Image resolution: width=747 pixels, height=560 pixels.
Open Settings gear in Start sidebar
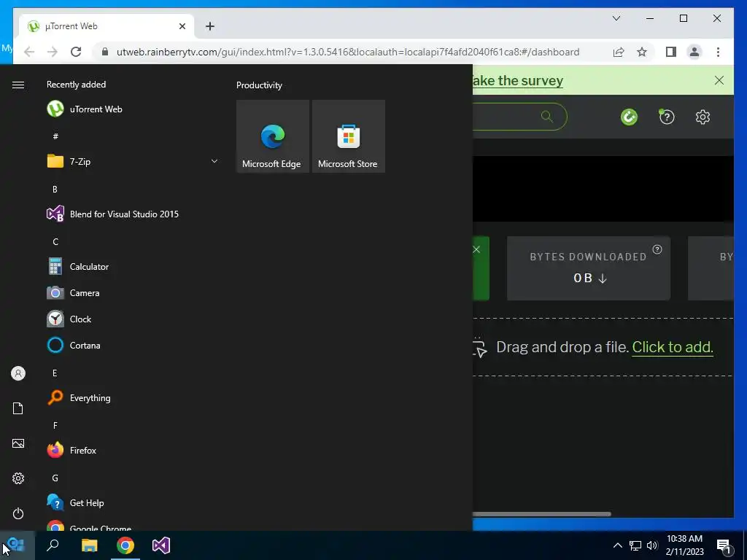pos(18,478)
